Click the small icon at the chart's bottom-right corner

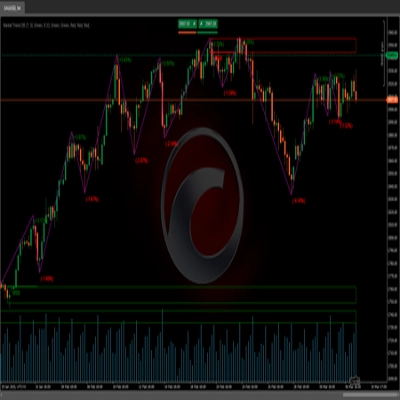pyautogui.click(x=355, y=380)
